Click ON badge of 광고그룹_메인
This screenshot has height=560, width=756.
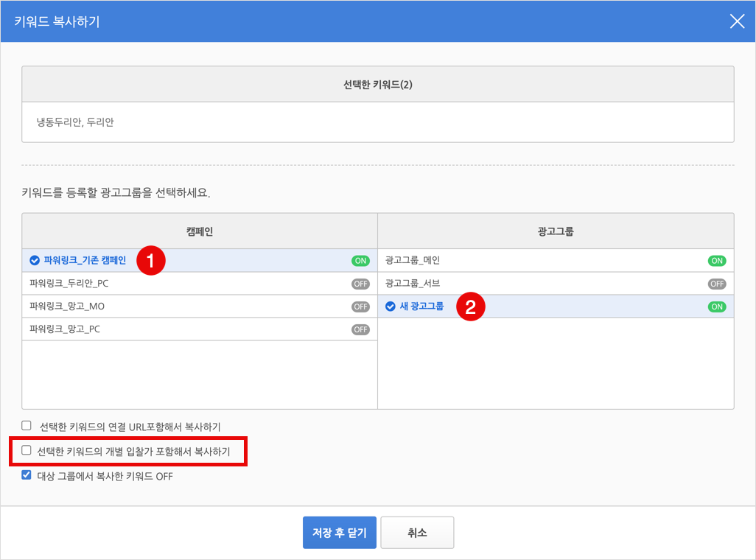pos(717,261)
